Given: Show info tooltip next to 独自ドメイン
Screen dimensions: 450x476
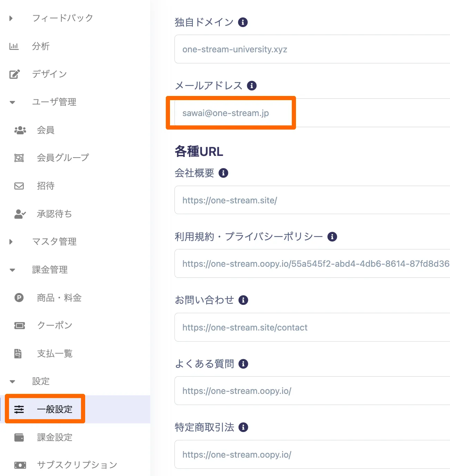Looking at the screenshot, I should coord(243,22).
